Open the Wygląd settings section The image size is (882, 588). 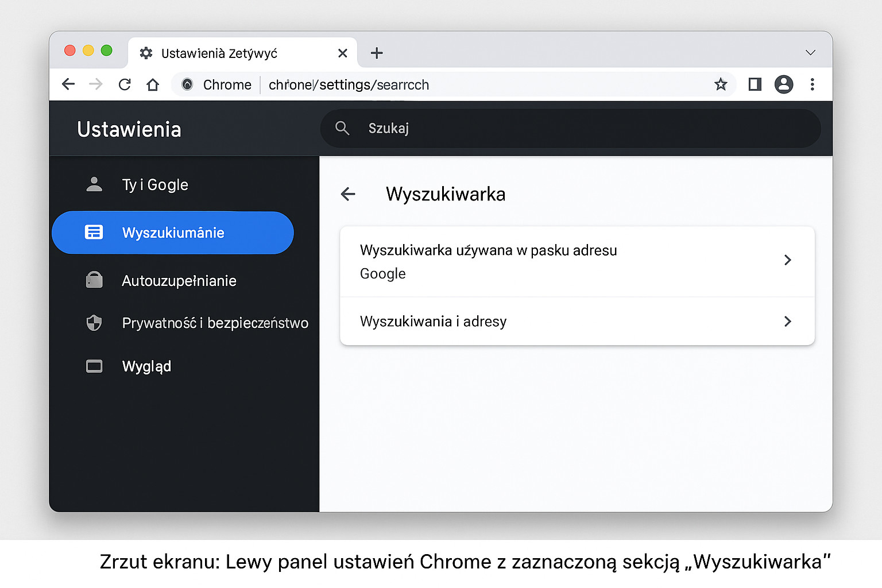[146, 366]
